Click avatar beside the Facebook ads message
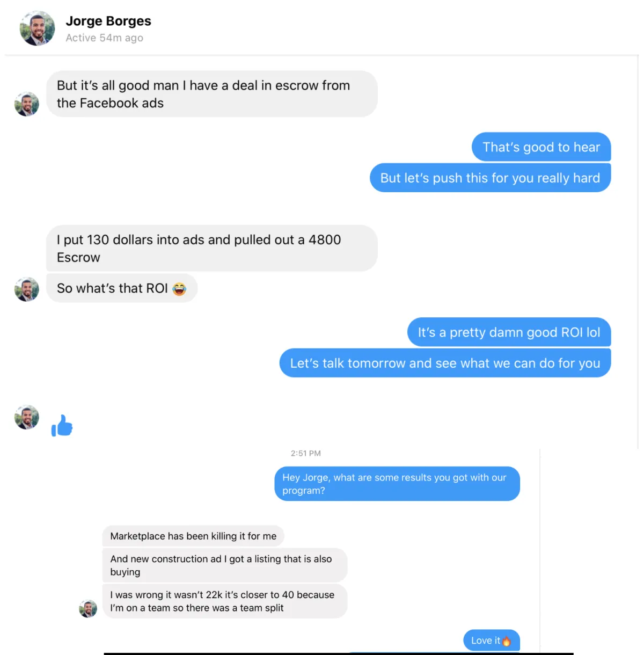Image resolution: width=644 pixels, height=655 pixels. 27,104
